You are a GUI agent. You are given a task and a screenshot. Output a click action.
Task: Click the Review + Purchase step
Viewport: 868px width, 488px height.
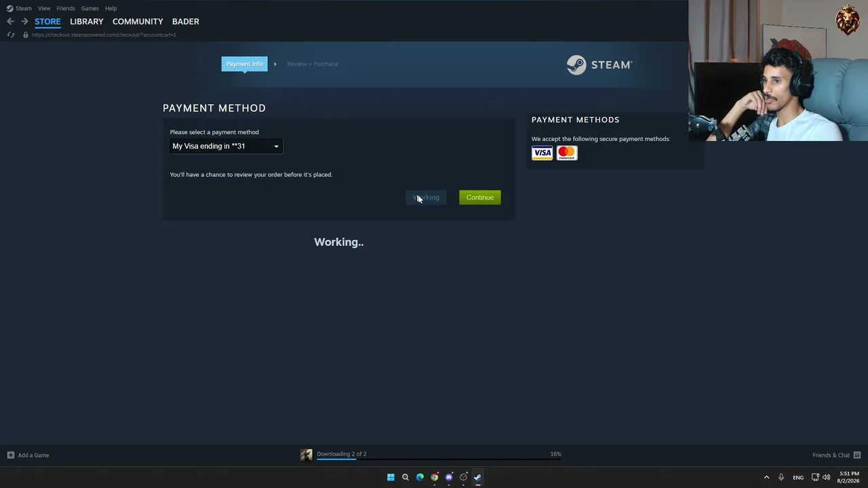point(313,64)
